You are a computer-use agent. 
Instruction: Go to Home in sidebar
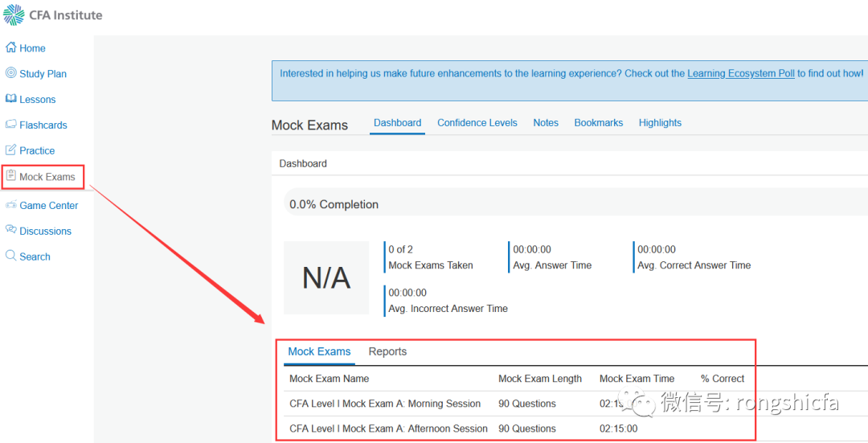point(32,48)
